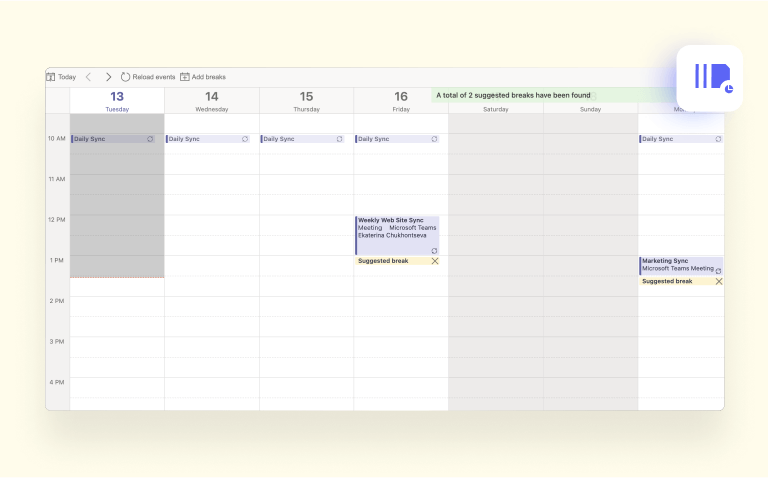Viewport: 768px width, 481px height.
Task: Click Ekaterina Chukhontseva in Friday event
Action: [x=392, y=236]
